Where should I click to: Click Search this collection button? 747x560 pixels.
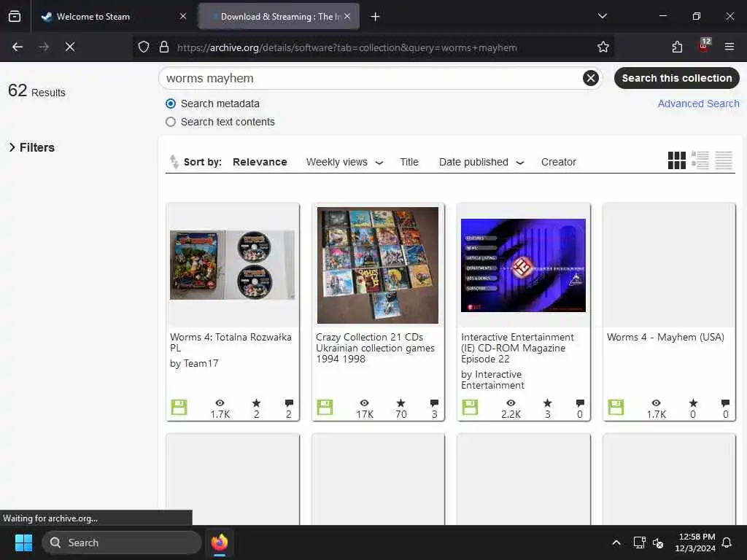click(676, 77)
